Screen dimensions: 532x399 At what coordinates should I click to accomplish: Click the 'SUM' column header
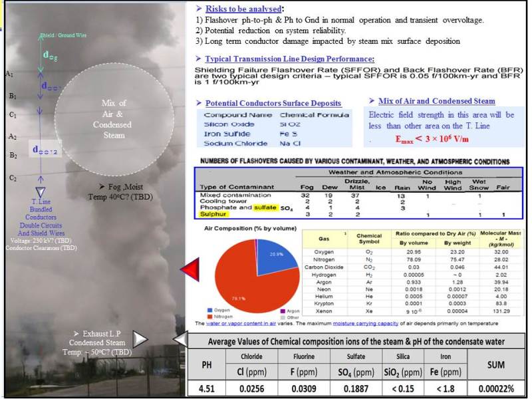click(x=495, y=365)
